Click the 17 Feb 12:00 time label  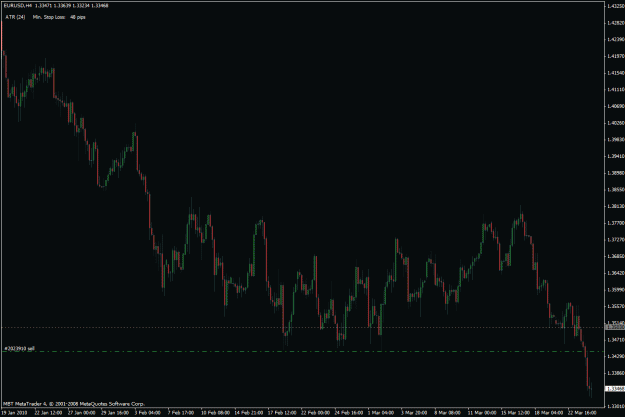[282, 413]
